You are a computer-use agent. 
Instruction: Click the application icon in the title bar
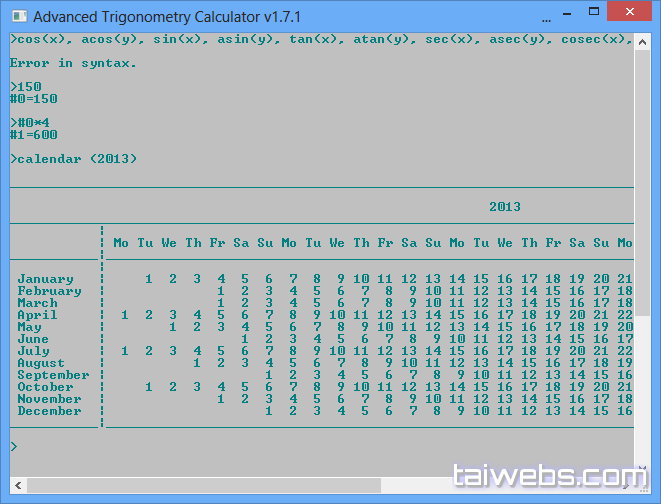click(18, 16)
